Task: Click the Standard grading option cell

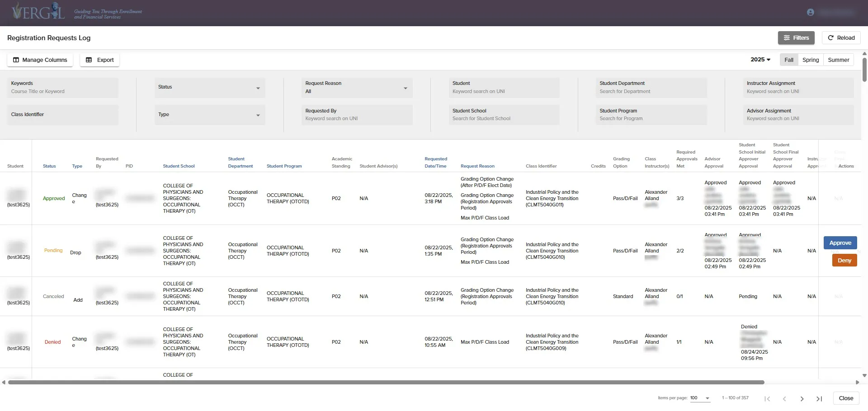Action: [623, 297]
